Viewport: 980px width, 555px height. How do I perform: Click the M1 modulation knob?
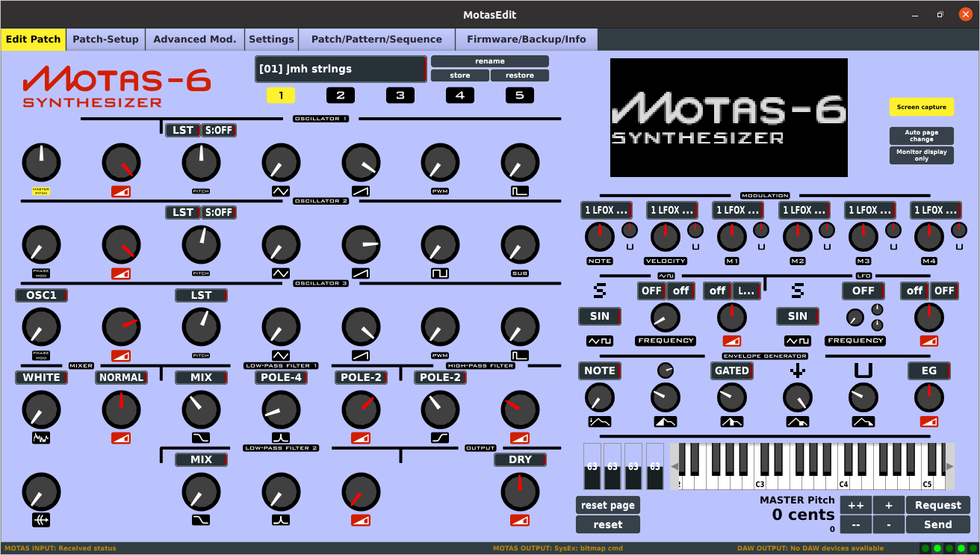tap(732, 236)
